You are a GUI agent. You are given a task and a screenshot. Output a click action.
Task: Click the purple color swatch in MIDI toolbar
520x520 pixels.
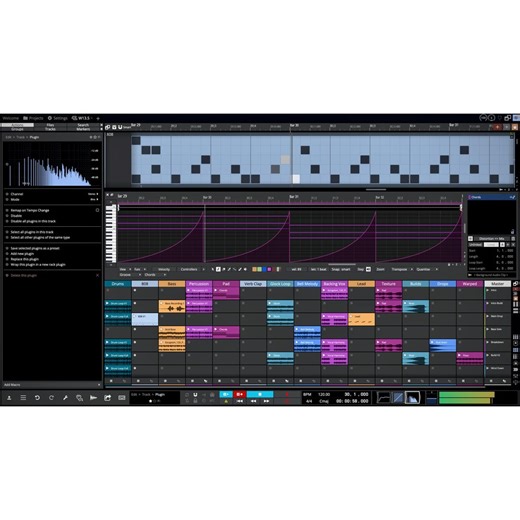(x=269, y=269)
